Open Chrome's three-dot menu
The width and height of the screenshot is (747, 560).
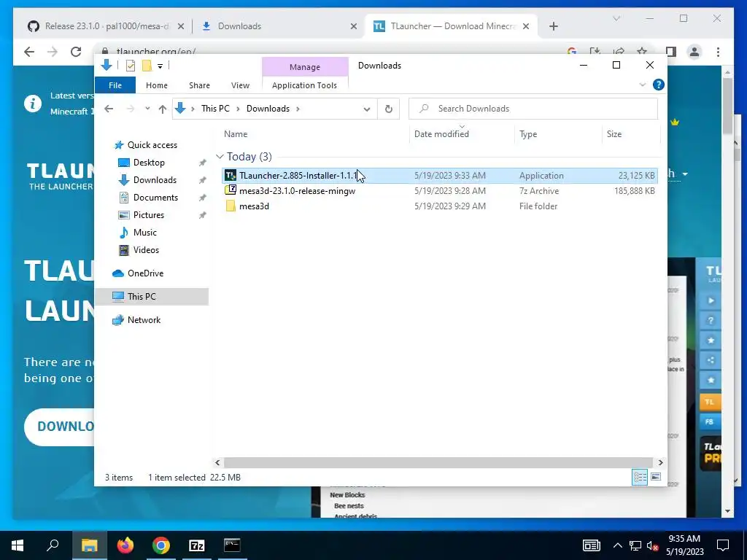[x=718, y=52]
